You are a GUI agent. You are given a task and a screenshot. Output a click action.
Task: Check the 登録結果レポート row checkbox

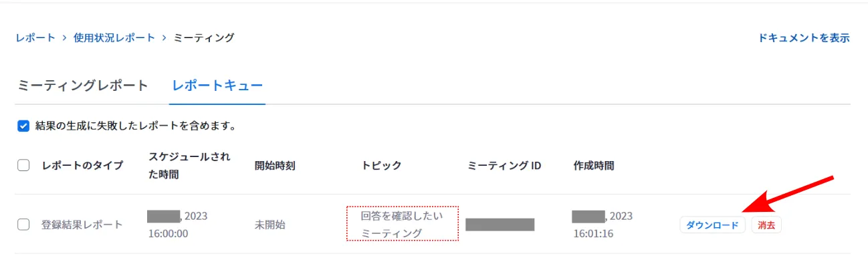tap(23, 225)
